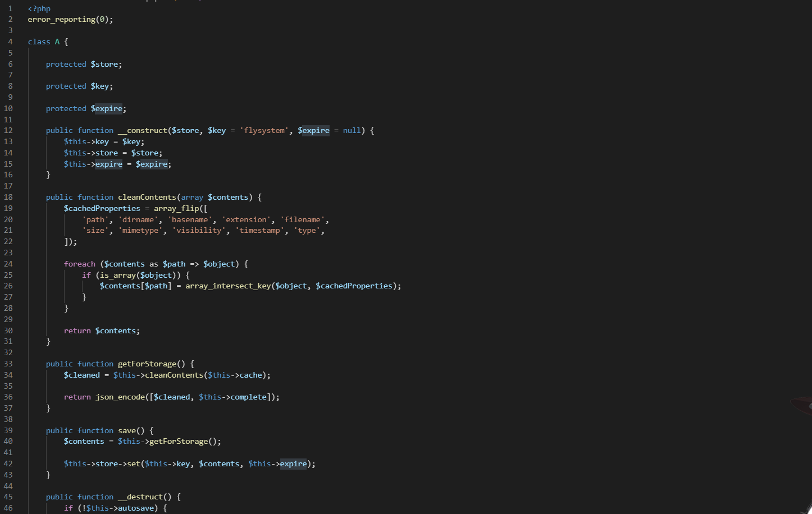The image size is (812, 514).
Task: Click the 'save' function name
Action: click(127, 431)
